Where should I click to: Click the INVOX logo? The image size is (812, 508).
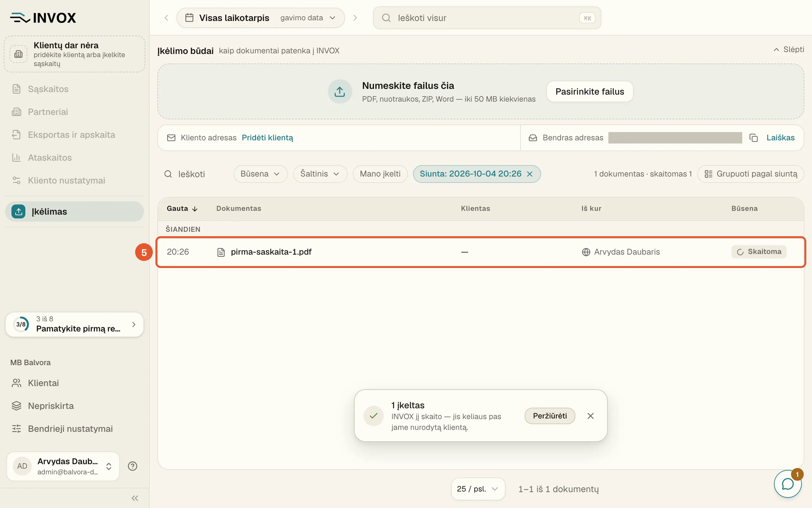click(43, 18)
